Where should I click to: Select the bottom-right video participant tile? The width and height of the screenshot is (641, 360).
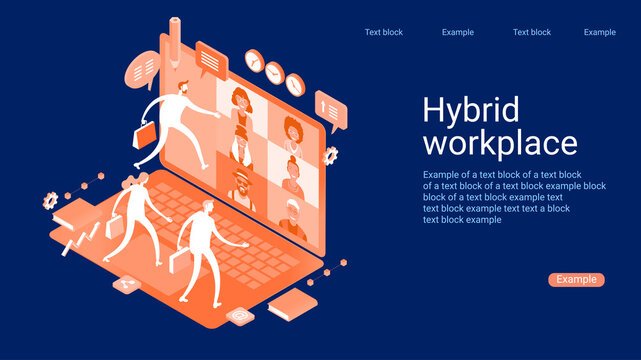click(x=293, y=219)
